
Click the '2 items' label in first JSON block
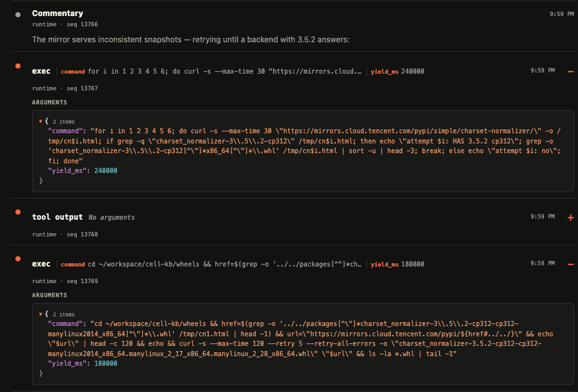63,122
